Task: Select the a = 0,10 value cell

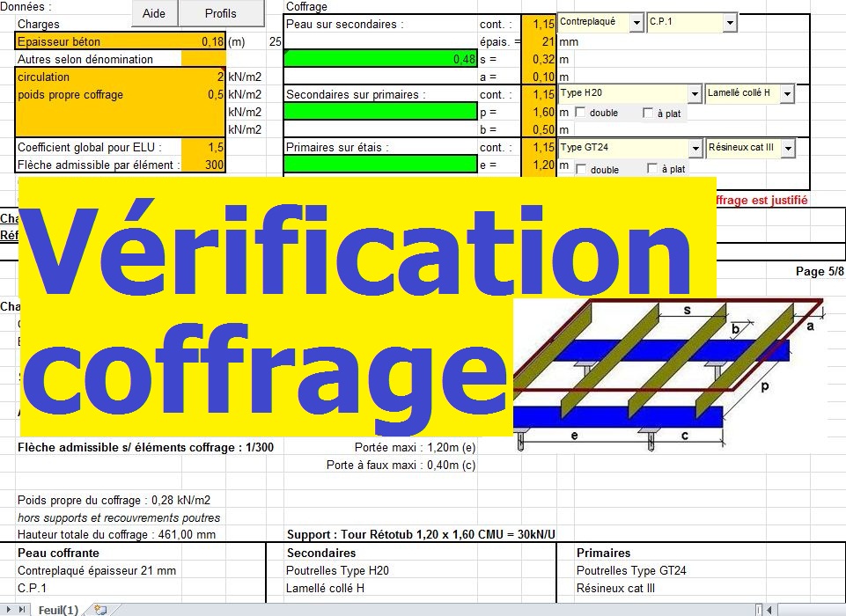Action: (x=539, y=77)
